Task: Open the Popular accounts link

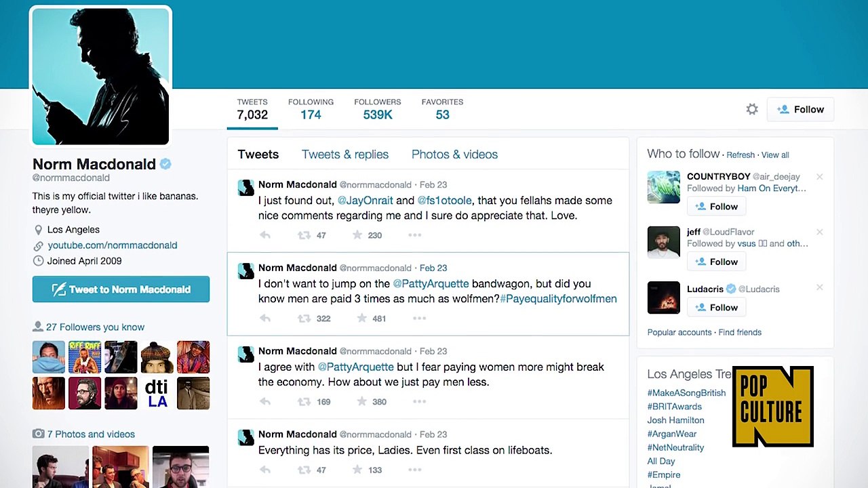Action: point(679,333)
